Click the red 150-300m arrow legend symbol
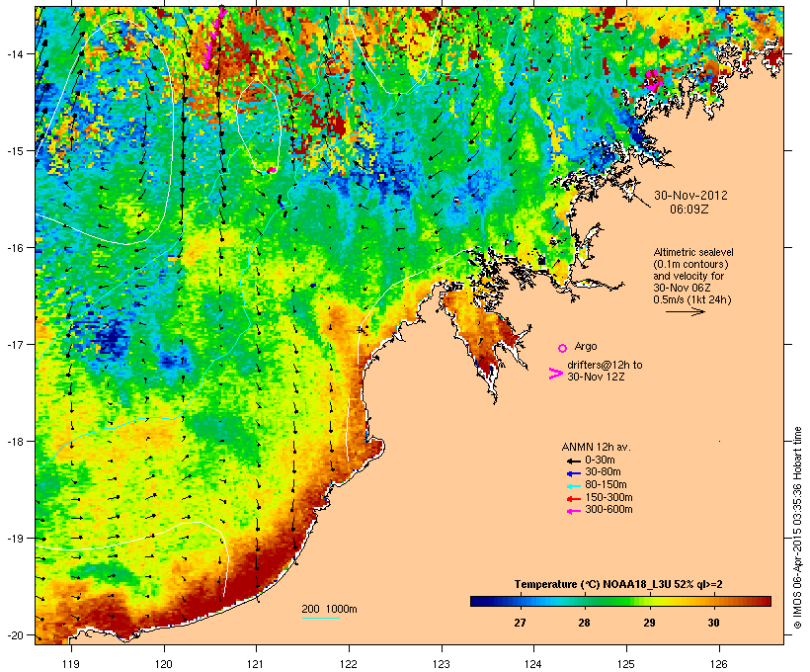This screenshot has height=672, width=810. pos(574,499)
